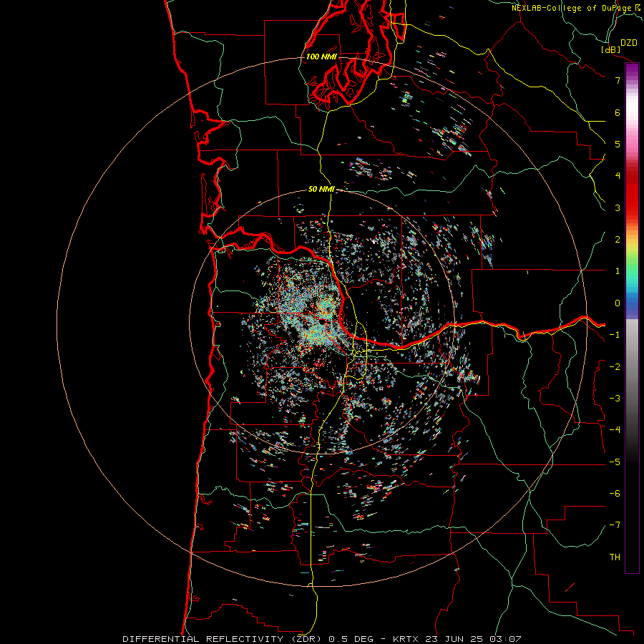Image resolution: width=644 pixels, height=644 pixels.
Task: Click the "-1" value on the legend
Action: [615, 335]
